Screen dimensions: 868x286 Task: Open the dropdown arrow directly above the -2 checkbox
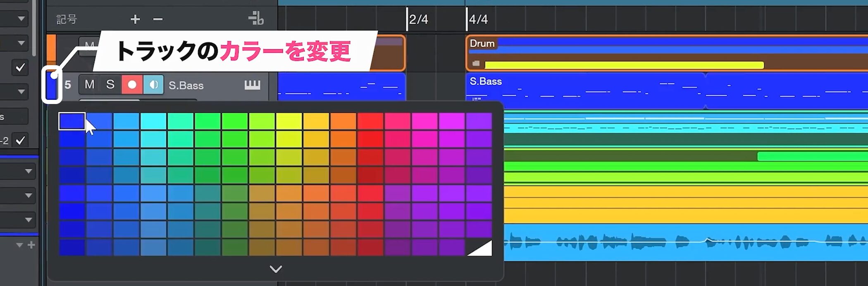(x=21, y=92)
